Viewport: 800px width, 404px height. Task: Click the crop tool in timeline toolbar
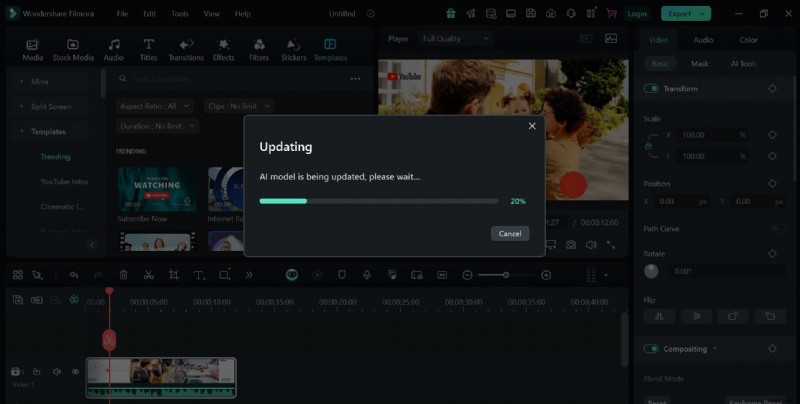coord(173,275)
